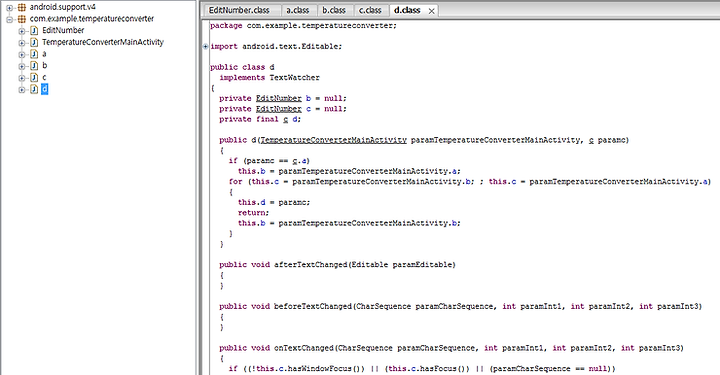This screenshot has height=375, width=720.
Task: Click onTextChanged method name
Action: pyautogui.click(x=304, y=348)
